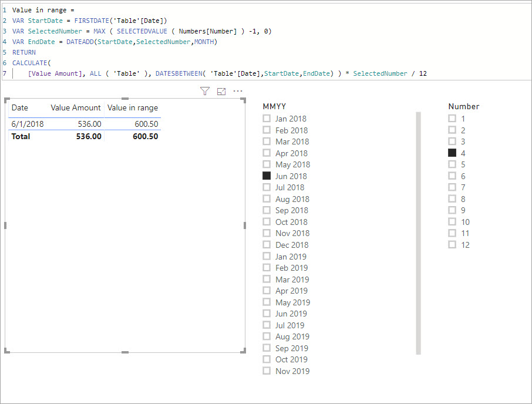Click the VAR EndDate formula line
This screenshot has width=532, height=404.
(115, 42)
